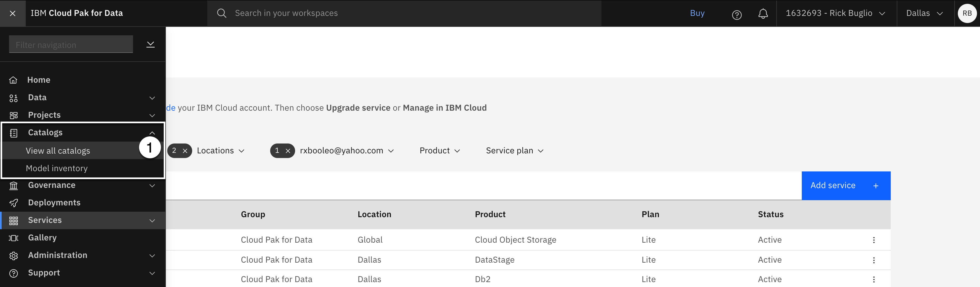Image resolution: width=980 pixels, height=287 pixels.
Task: Open the rxbooleo@yahoo.com filter dropdown
Action: 347,151
